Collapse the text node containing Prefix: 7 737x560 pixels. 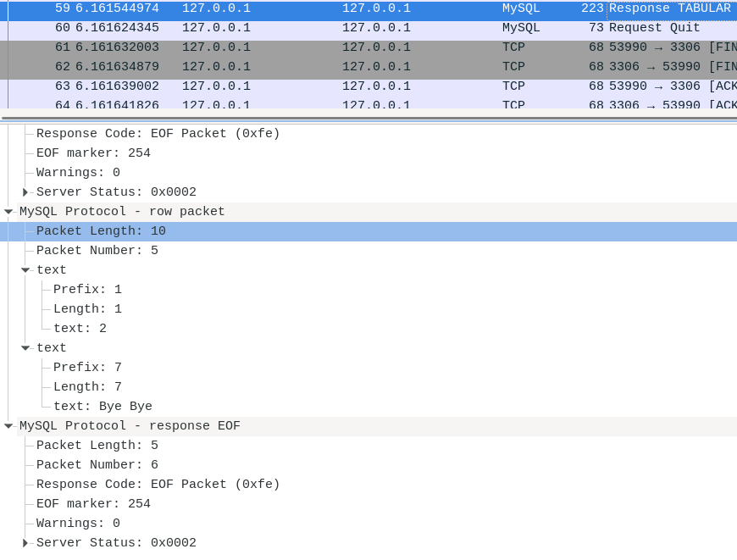click(25, 348)
